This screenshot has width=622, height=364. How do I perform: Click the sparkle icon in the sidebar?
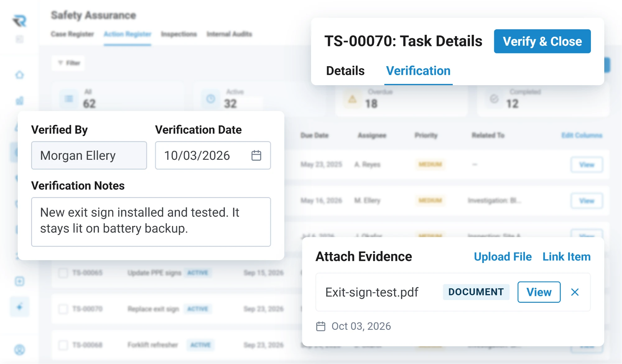point(20,307)
